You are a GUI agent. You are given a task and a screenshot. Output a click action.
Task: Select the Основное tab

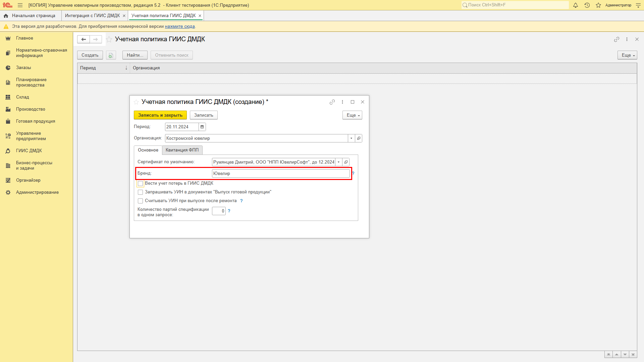tap(148, 150)
